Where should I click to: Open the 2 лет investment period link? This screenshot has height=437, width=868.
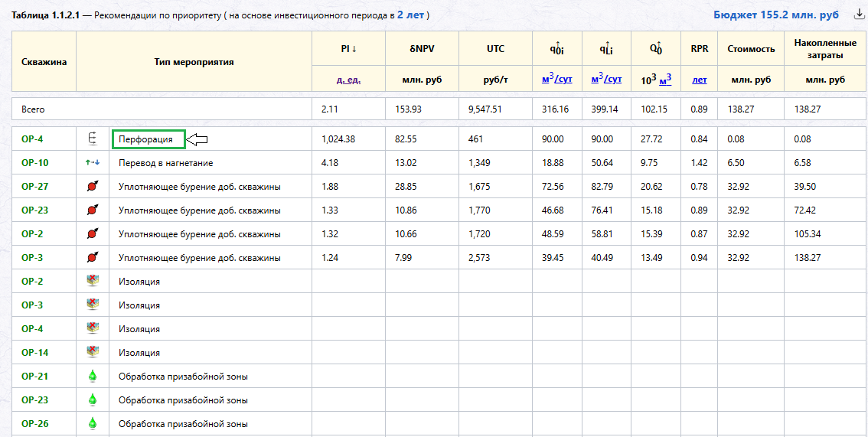coord(410,15)
